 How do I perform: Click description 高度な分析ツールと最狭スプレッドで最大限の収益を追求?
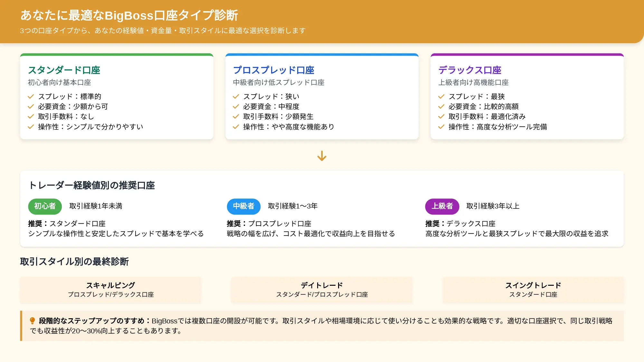pos(517,234)
